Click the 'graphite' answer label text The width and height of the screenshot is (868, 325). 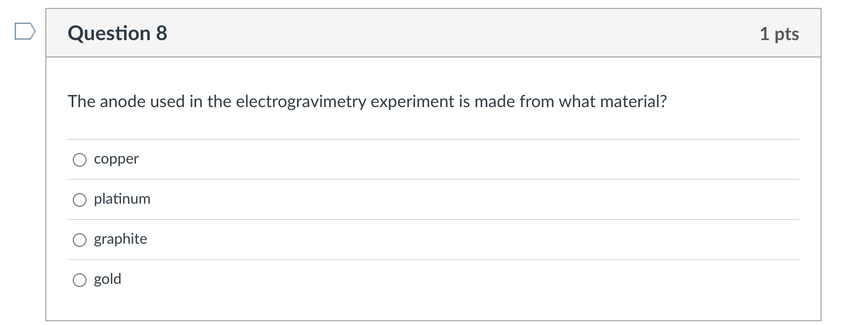pos(120,239)
